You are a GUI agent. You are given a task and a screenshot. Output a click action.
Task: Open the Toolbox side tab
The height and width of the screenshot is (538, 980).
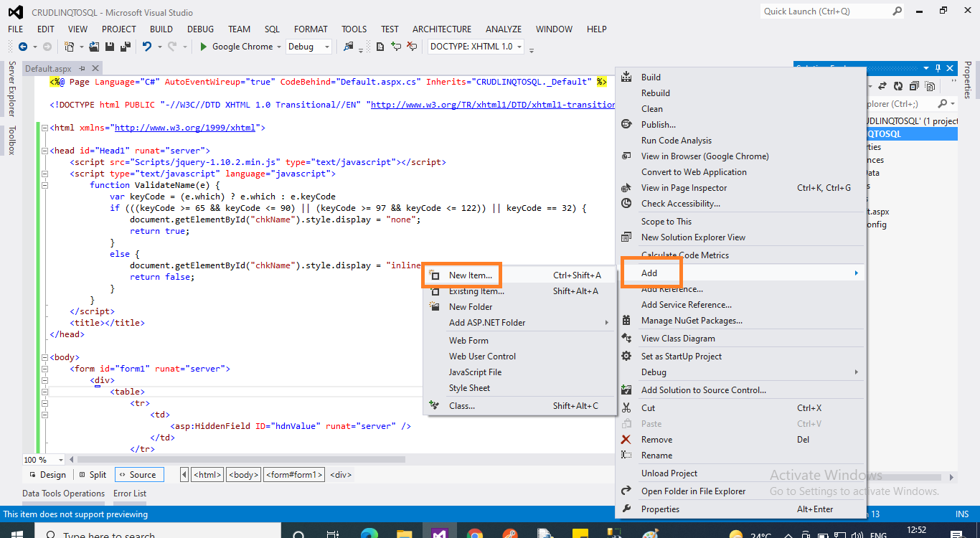11,141
